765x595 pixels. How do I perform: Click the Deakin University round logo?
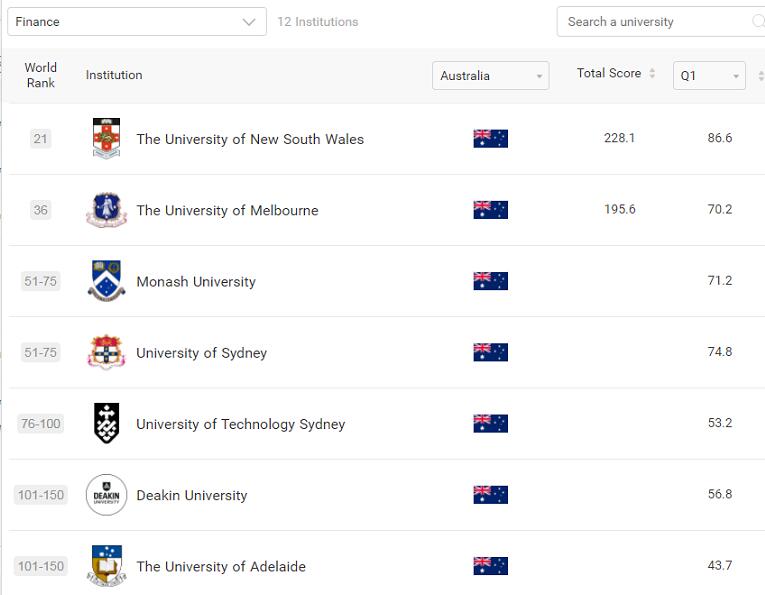coord(106,495)
